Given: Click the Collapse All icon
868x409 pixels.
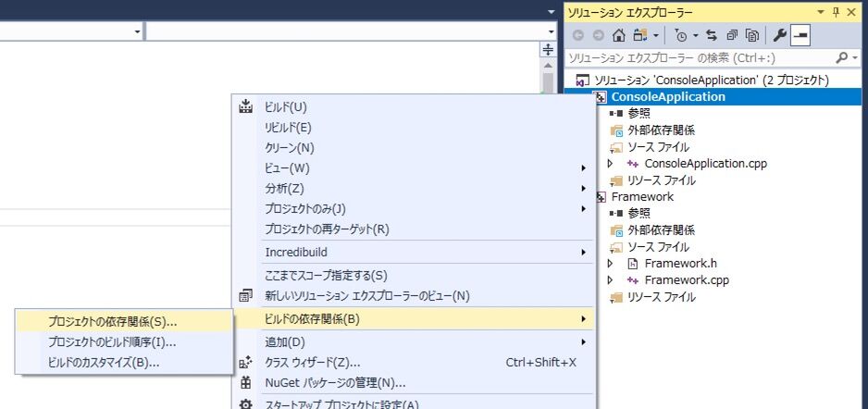Looking at the screenshot, I should coord(732,35).
